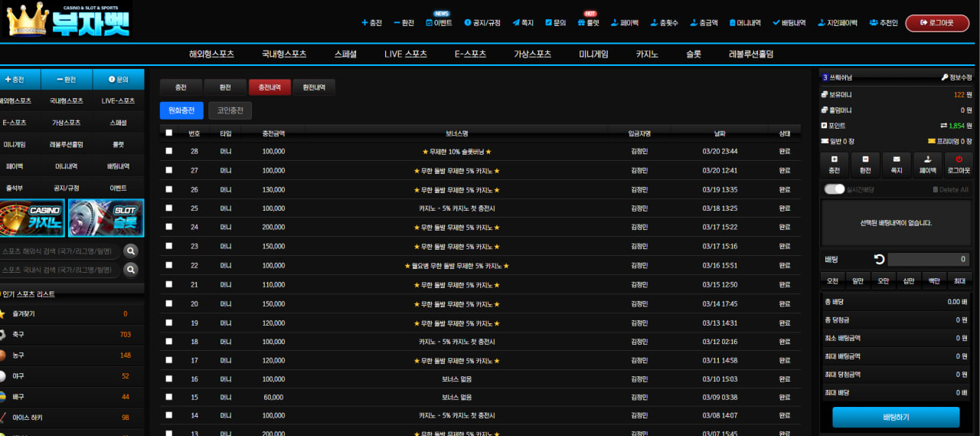Click the domestic sports search magnifier icon
This screenshot has width=980, height=436.
(131, 270)
